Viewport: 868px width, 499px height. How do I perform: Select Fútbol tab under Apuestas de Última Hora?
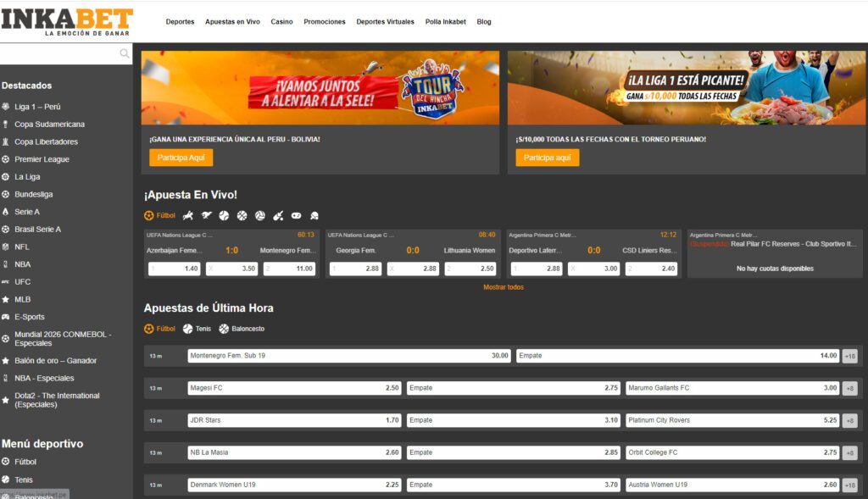160,329
